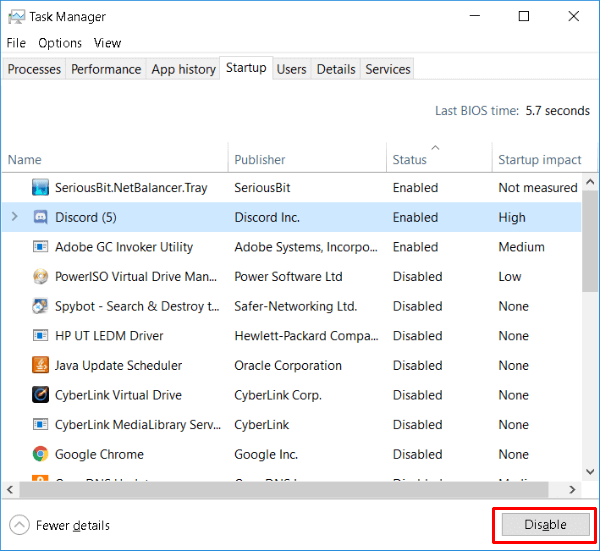The width and height of the screenshot is (600, 551).
Task: Click the vertical scrollbar thumb
Action: [590, 241]
